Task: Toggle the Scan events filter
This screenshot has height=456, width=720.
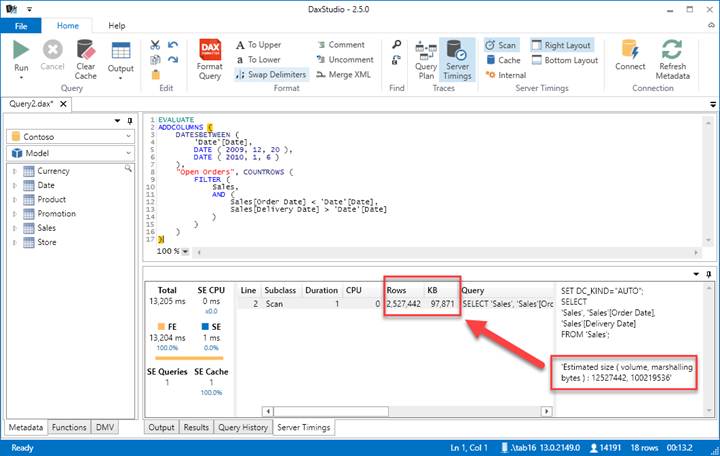Action: 501,45
